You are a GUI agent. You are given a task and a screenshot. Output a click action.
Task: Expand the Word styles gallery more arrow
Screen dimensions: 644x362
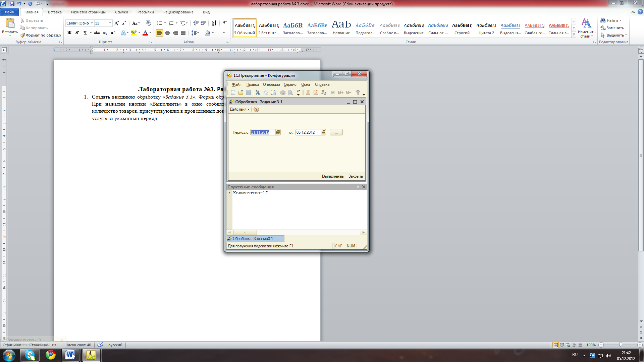574,35
